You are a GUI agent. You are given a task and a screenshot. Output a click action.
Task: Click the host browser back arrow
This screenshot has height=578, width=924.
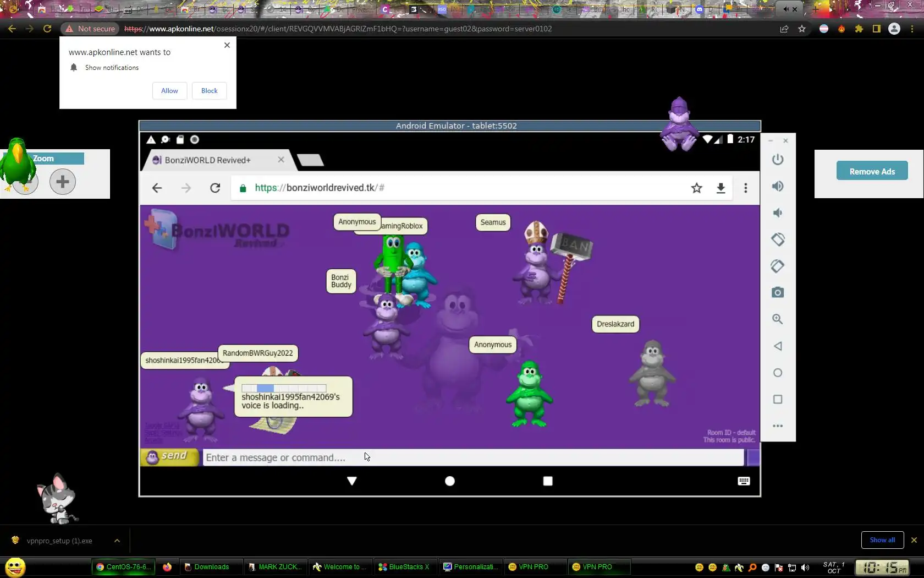[12, 29]
